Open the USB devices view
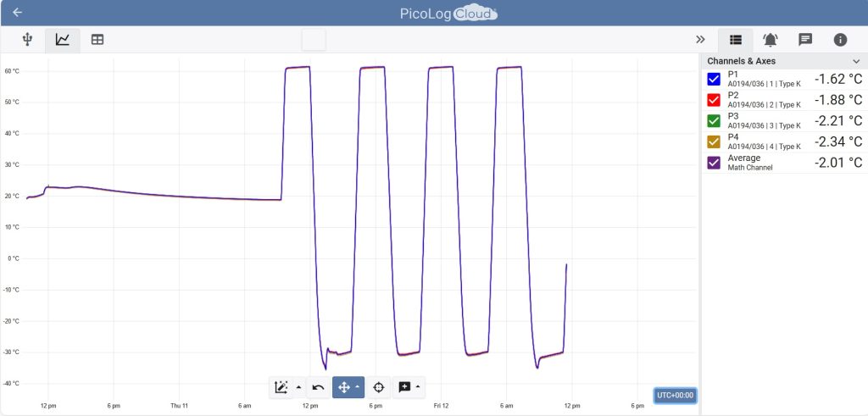Screen dimensions: 868x416 (x=27, y=40)
